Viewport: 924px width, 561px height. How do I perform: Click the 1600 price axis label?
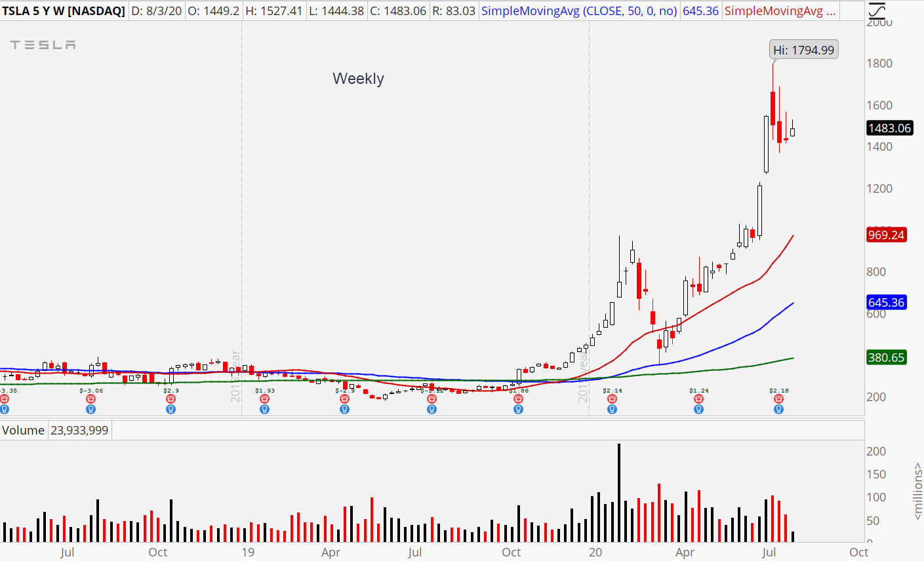click(879, 106)
